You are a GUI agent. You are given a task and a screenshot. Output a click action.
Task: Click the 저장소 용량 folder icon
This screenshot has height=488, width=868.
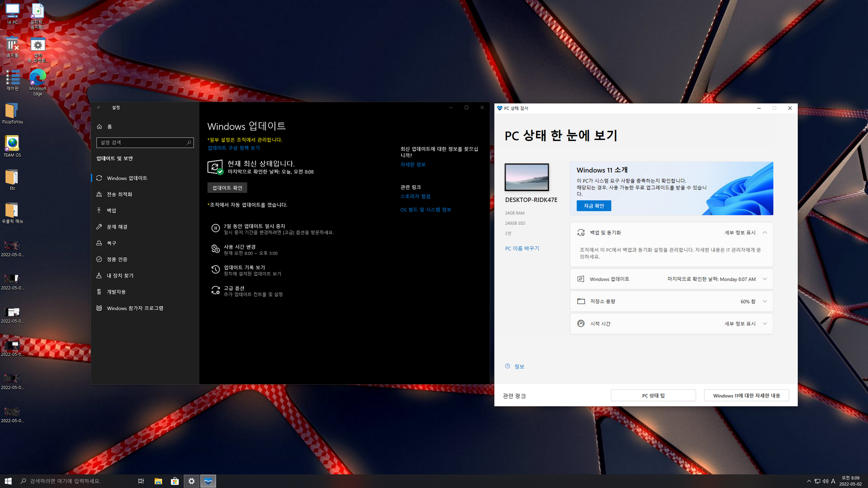581,302
